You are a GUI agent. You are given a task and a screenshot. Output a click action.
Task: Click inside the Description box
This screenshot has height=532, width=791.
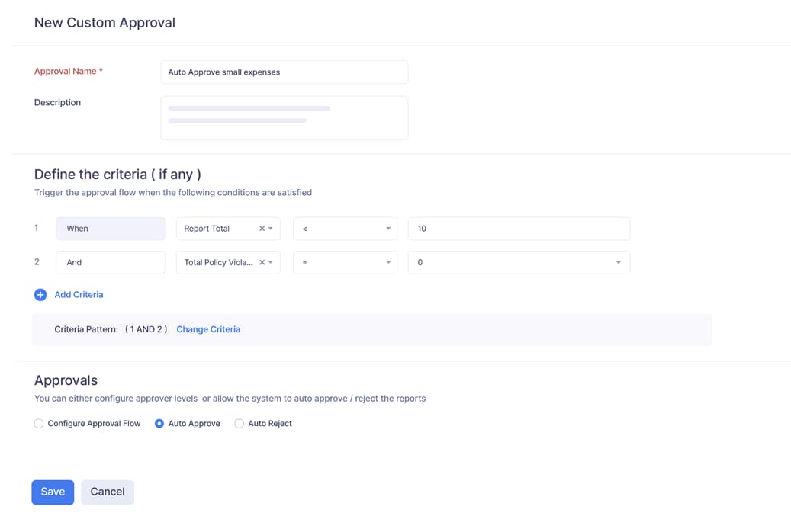(x=284, y=117)
